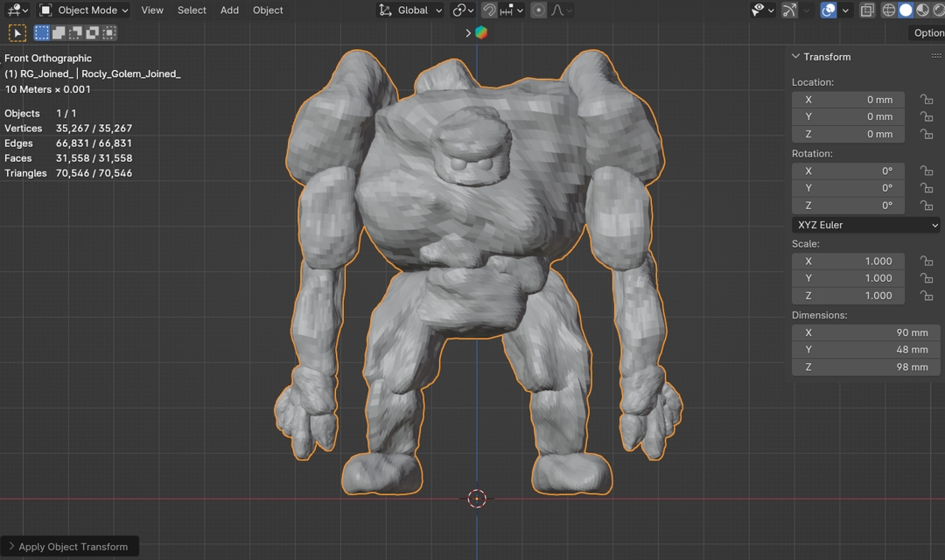Toggle snapping magnet on
Screen dimensions: 945x560
[x=490, y=10]
